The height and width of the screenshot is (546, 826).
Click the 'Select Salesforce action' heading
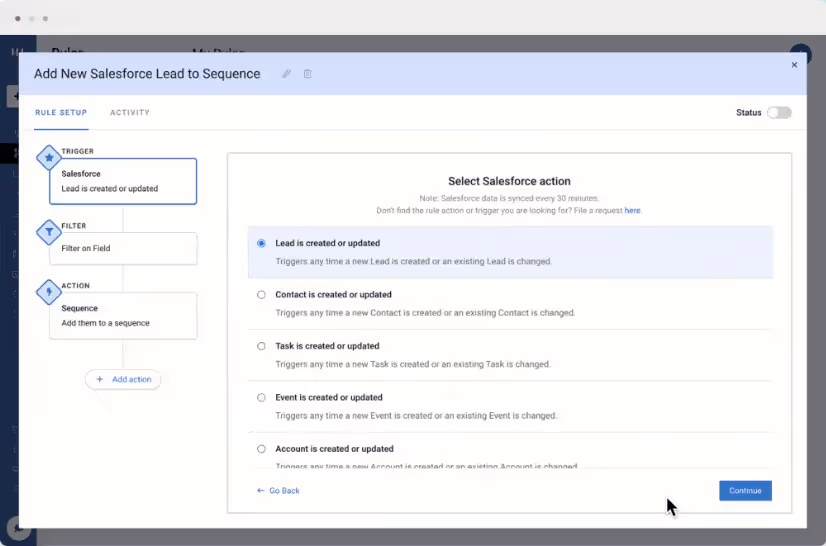[x=509, y=181]
